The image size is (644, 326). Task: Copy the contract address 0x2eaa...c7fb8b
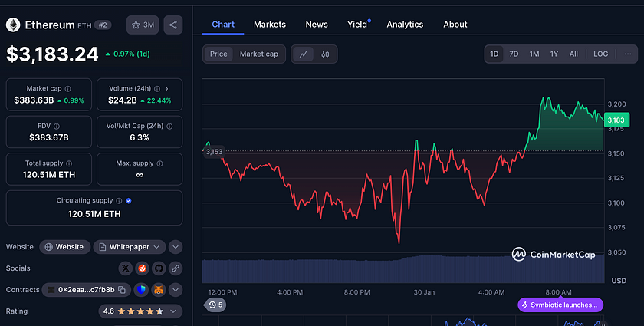122,290
